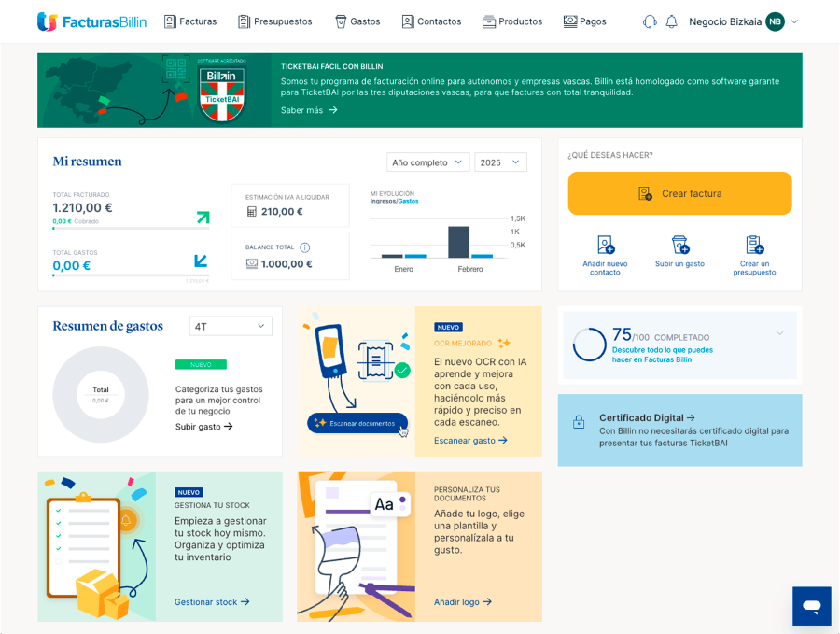Expand the 75/100 completado panel

[779, 333]
